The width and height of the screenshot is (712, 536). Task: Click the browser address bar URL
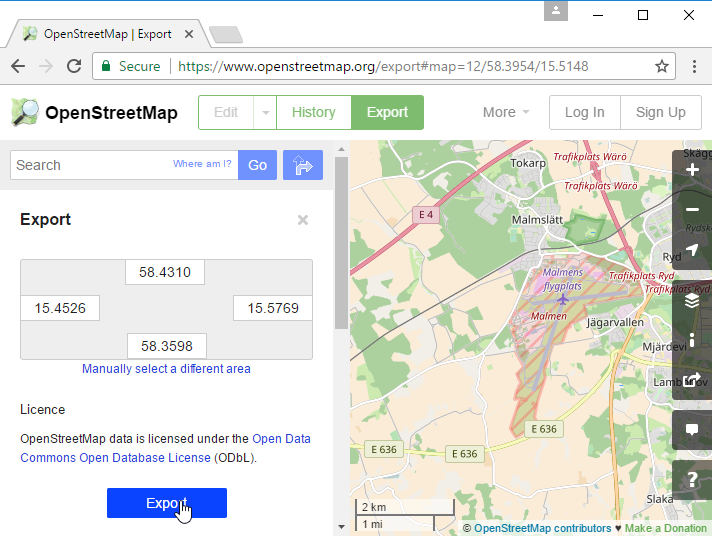383,66
